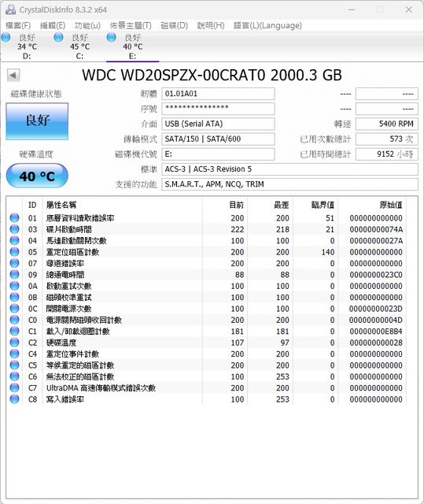Open the 功能(u) menu
The width and height of the screenshot is (424, 504).
tap(87, 25)
